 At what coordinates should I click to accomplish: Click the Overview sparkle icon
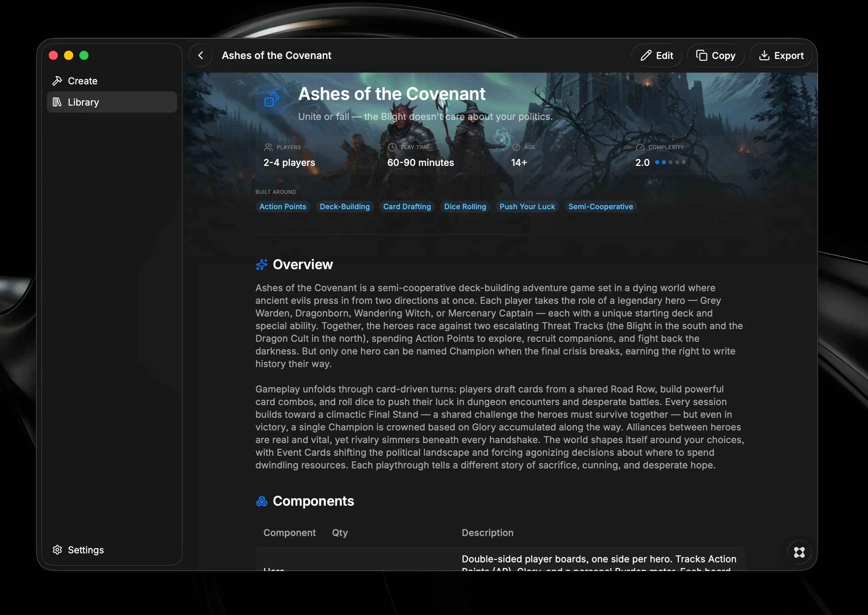(261, 265)
